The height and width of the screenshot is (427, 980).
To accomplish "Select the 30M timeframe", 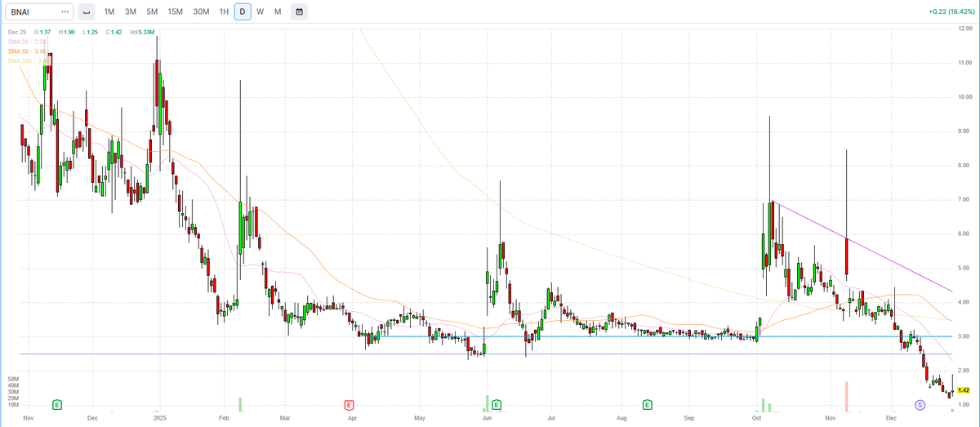I will coord(200,12).
